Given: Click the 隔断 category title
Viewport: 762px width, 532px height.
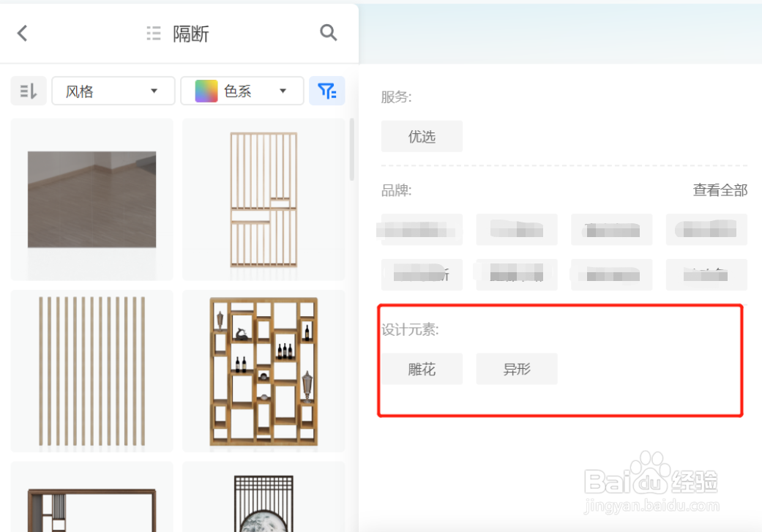Looking at the screenshot, I should (x=191, y=34).
